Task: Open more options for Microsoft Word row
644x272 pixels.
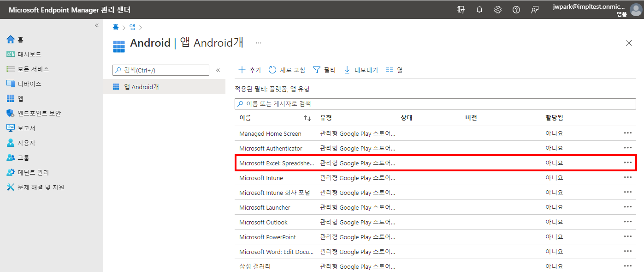Action: click(627, 251)
